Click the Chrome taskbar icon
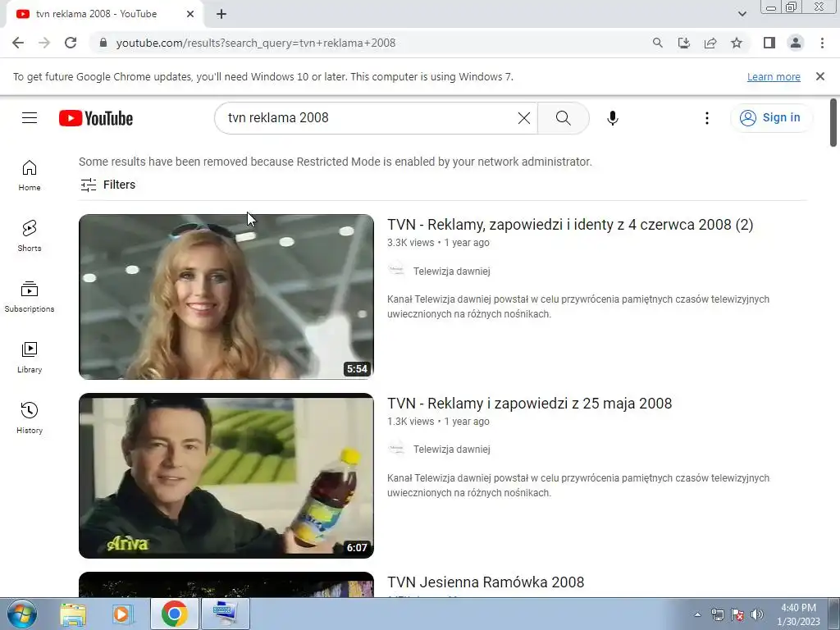Viewport: 840px width, 630px height. click(174, 614)
